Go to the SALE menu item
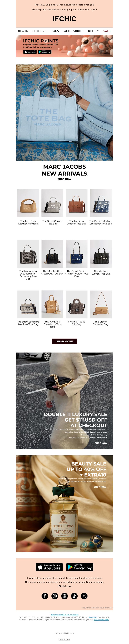Screen dimensions: 129x644 (x=107, y=31)
